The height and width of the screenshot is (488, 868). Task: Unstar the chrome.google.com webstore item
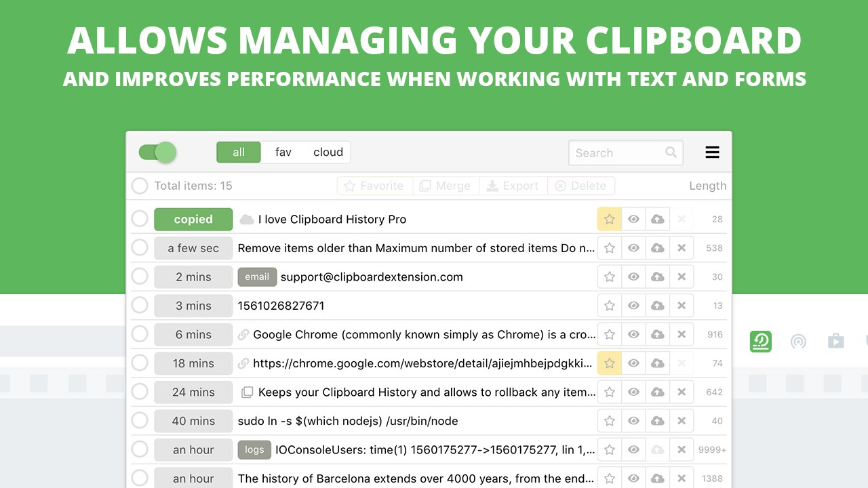coord(610,363)
